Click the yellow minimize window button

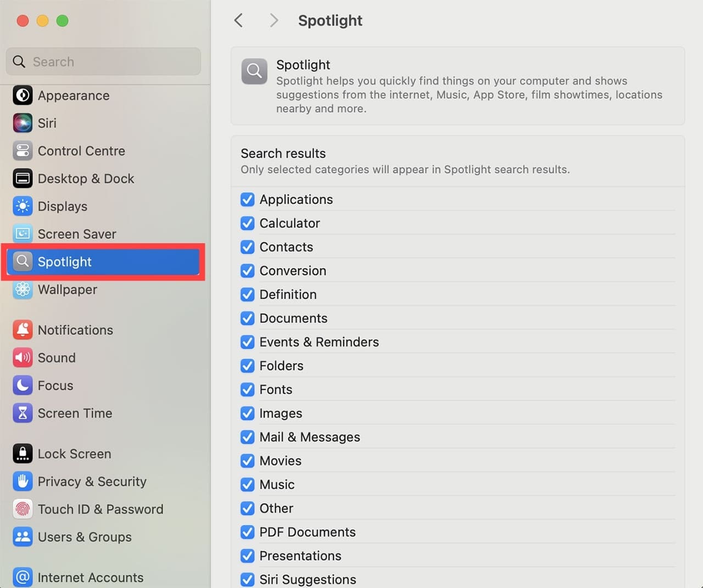43,21
